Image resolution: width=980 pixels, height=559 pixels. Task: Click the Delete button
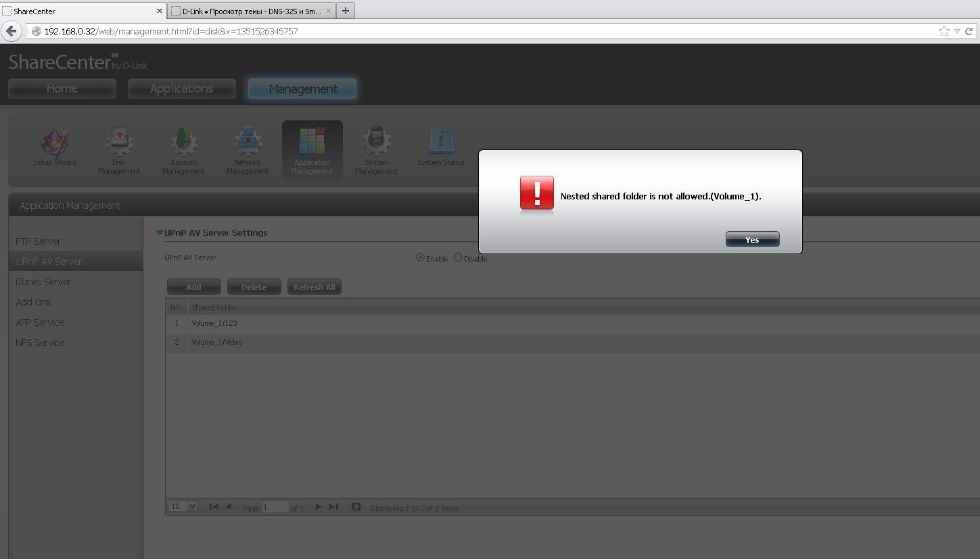click(254, 287)
